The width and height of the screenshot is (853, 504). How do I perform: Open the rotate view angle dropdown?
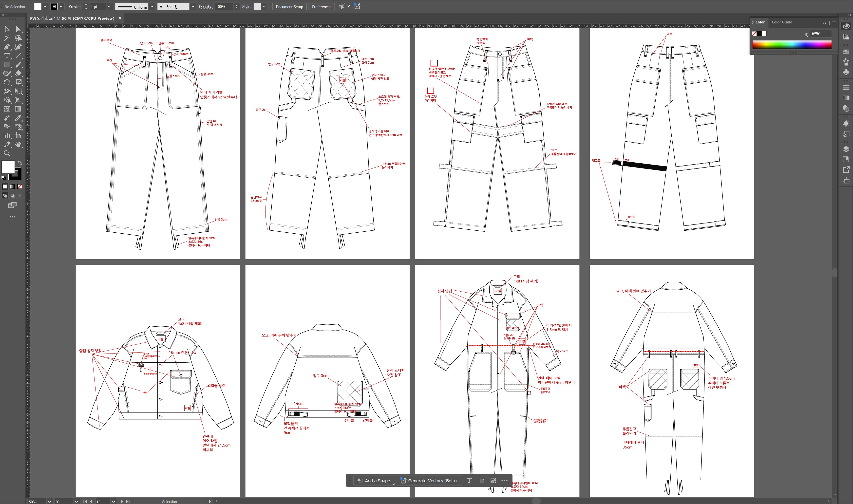coord(76,501)
